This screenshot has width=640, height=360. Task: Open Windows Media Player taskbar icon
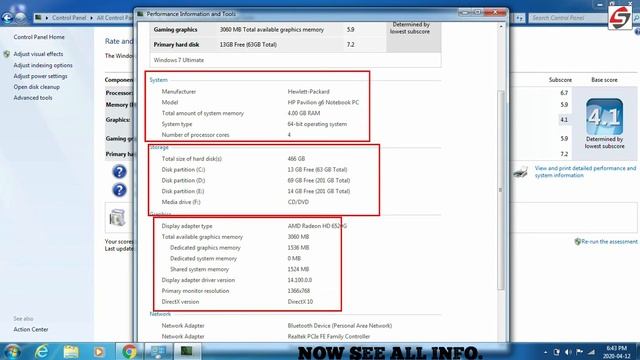[99, 351]
